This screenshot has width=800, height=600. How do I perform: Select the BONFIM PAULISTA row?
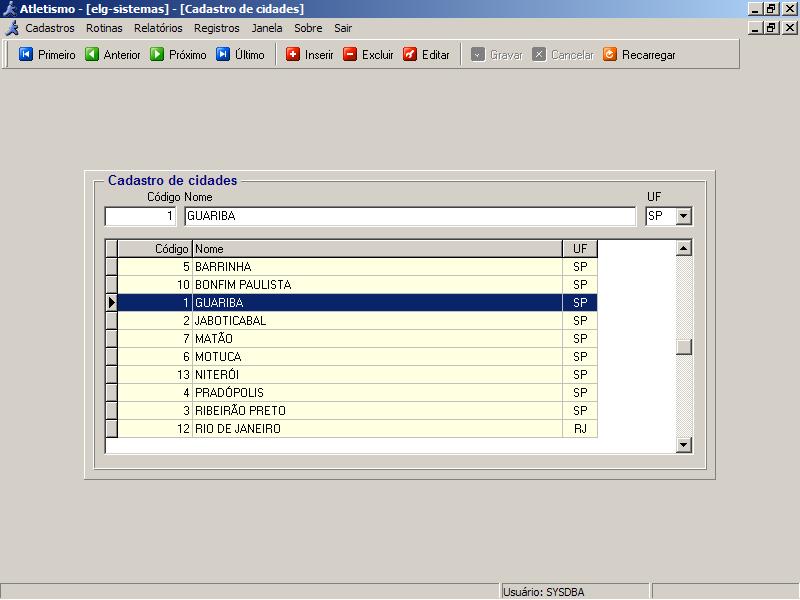352,285
